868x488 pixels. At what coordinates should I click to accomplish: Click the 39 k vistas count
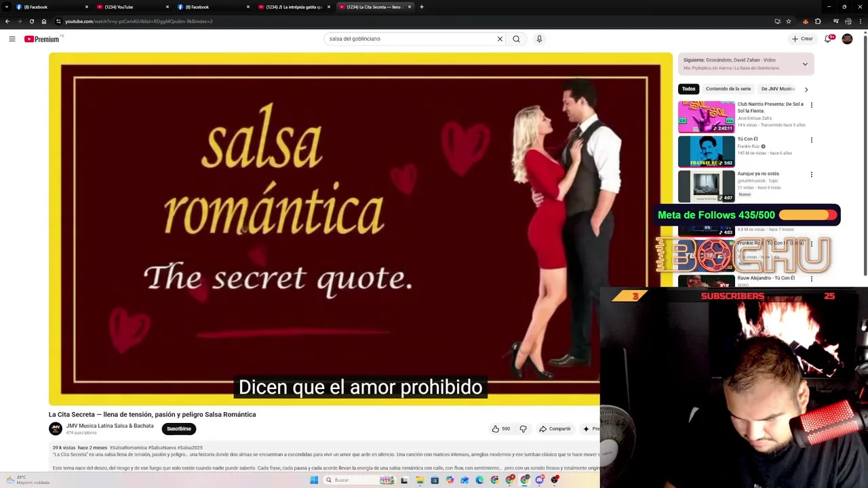pyautogui.click(x=64, y=447)
